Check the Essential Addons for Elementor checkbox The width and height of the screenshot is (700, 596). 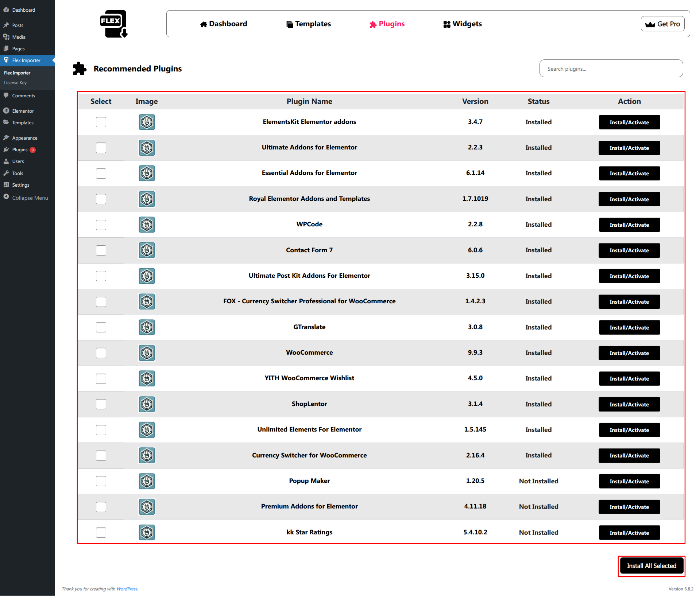[x=101, y=174]
